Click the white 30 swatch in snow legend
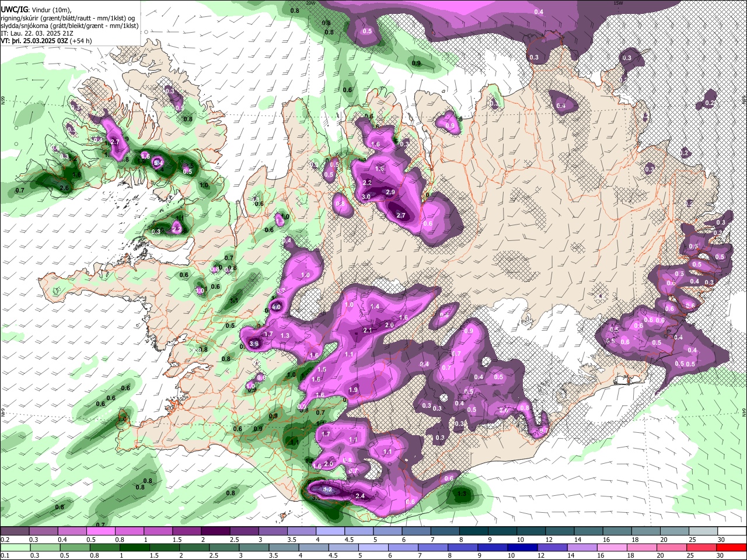The width and height of the screenshot is (747, 560). 732,531
